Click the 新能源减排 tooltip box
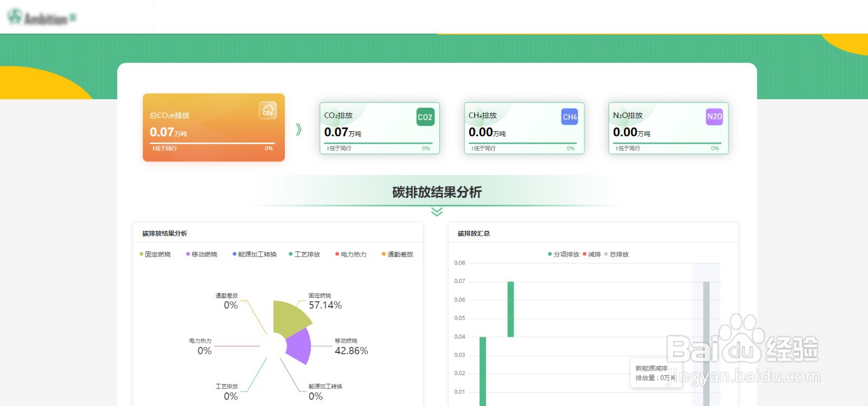Image resolution: width=868 pixels, height=406 pixels. click(655, 373)
